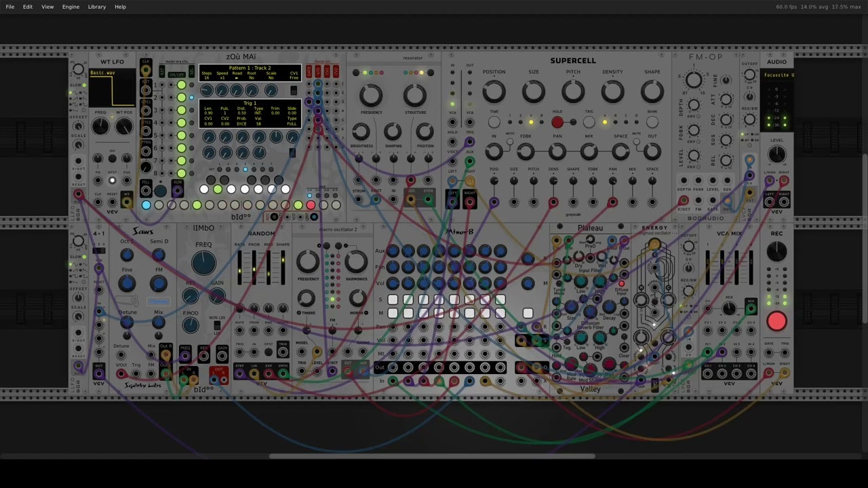
Task: Click the Supercell TRIG button
Action: [x=589, y=123]
